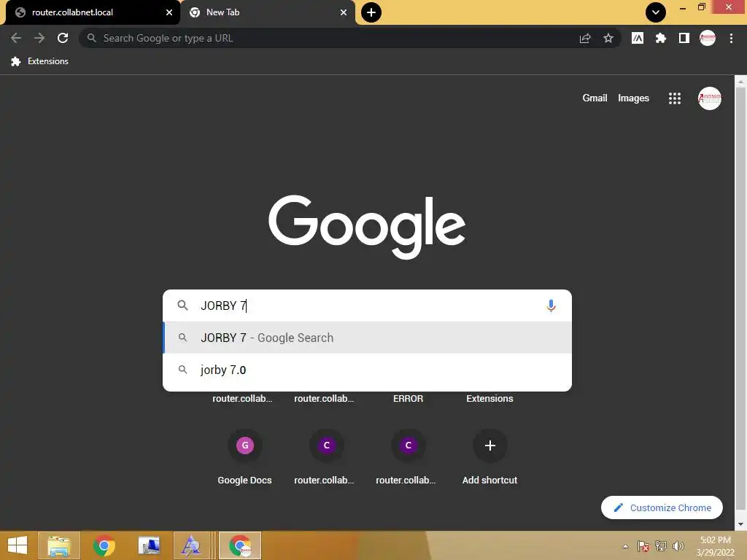Open new tab with plus button
This screenshot has width=747, height=560.
click(371, 12)
